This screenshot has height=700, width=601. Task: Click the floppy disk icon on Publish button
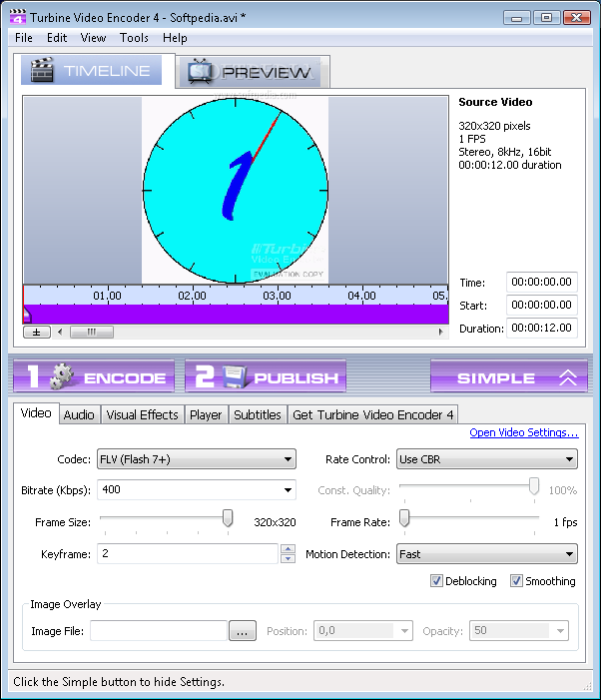[235, 377]
